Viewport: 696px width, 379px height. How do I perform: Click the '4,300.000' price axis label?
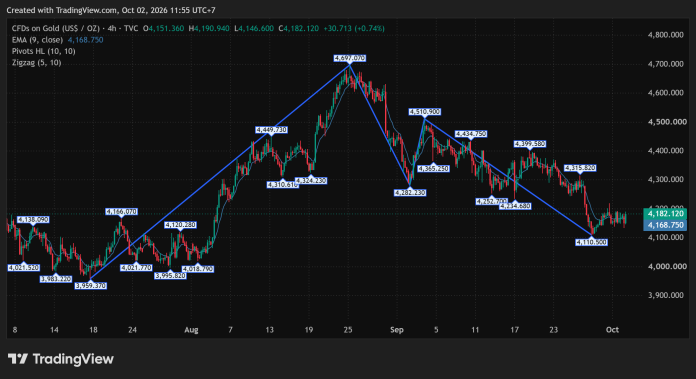[665, 180]
